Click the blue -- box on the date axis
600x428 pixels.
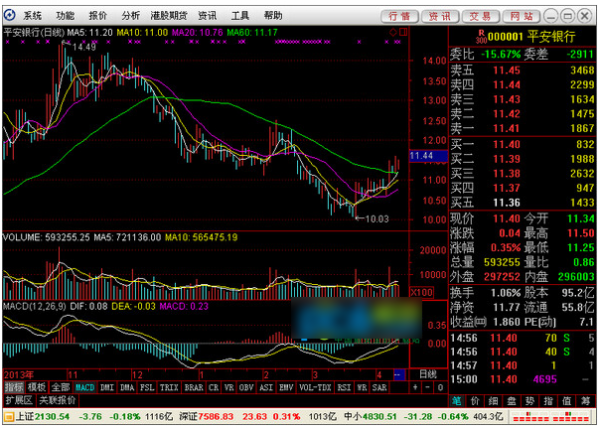coord(399,374)
